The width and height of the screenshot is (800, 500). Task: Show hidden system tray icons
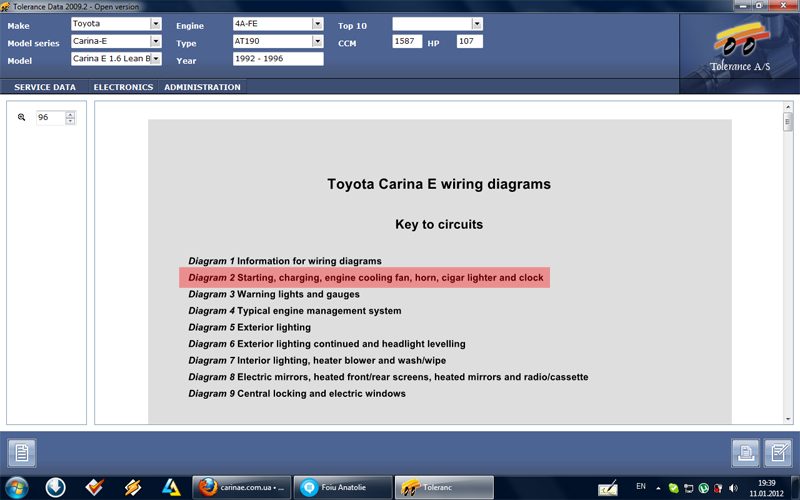tap(658, 488)
